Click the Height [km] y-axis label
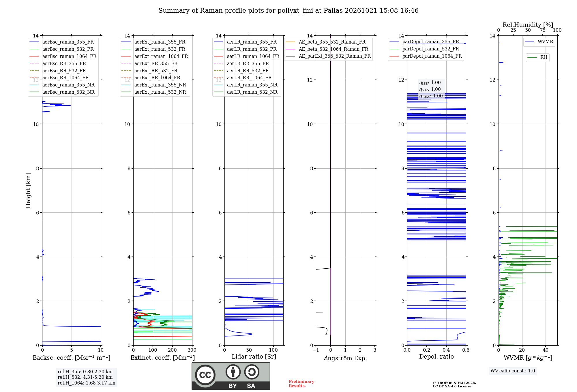Screen dimensions: 577x392 (28, 191)
